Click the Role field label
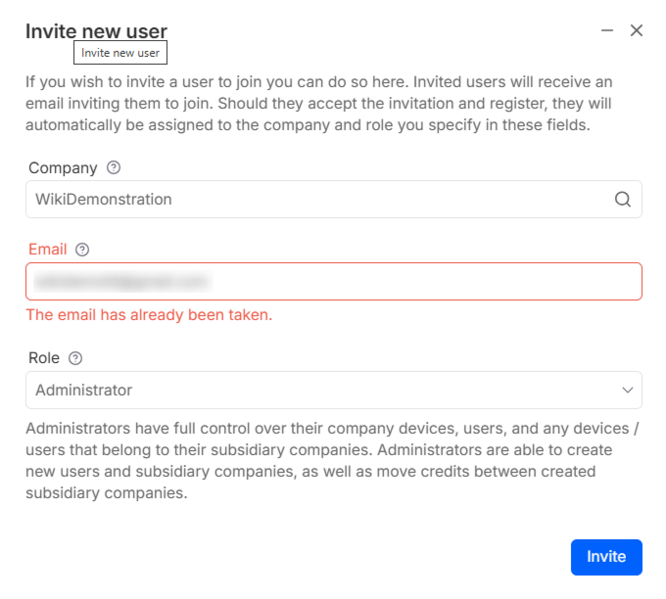 pyautogui.click(x=44, y=358)
